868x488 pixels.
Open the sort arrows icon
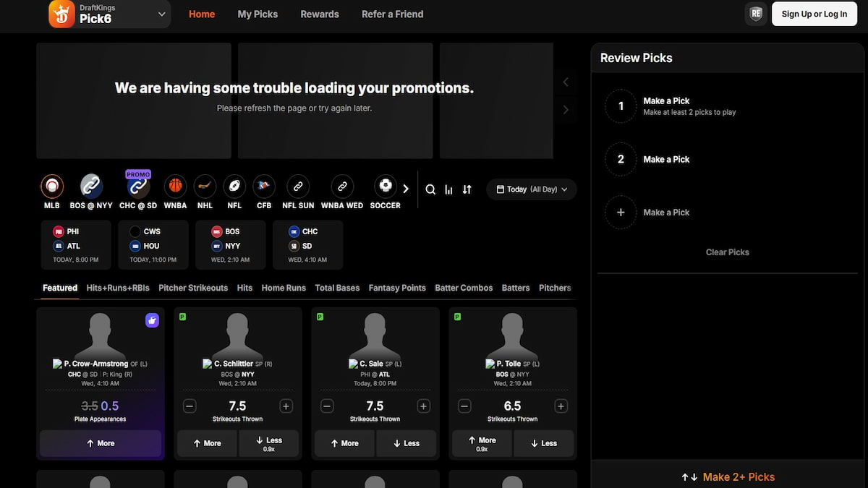point(467,189)
